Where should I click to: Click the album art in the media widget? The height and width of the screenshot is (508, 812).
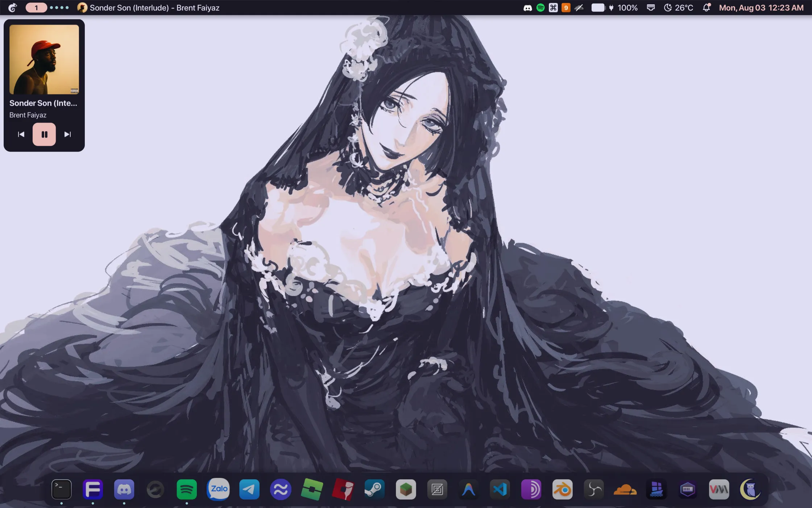pyautogui.click(x=44, y=60)
